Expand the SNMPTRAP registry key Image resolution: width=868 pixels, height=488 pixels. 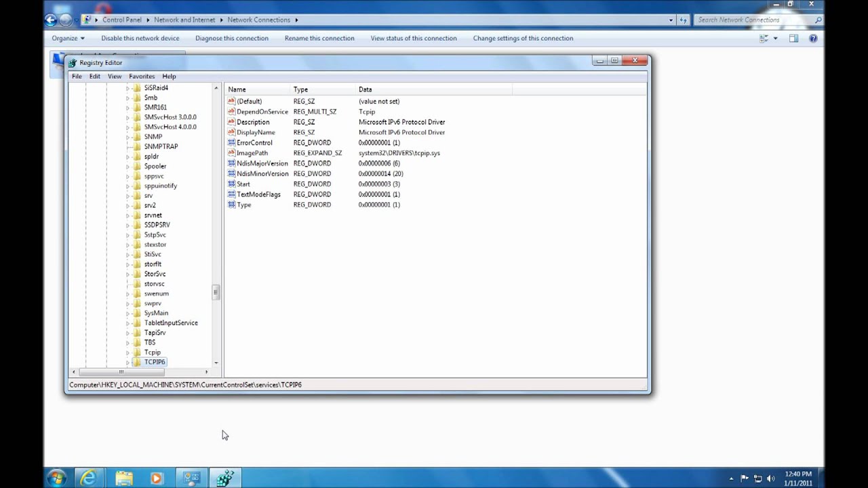click(x=127, y=146)
